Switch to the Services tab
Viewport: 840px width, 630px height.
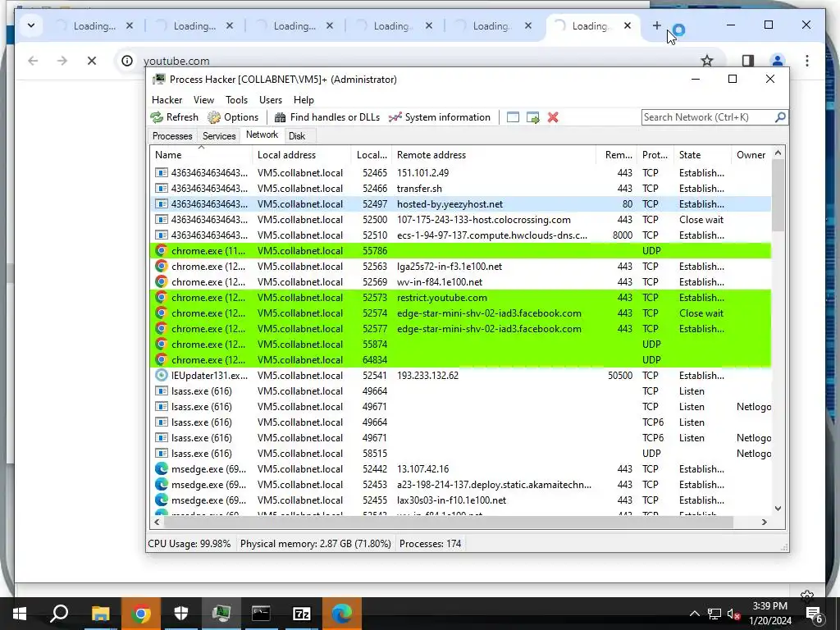tap(219, 136)
